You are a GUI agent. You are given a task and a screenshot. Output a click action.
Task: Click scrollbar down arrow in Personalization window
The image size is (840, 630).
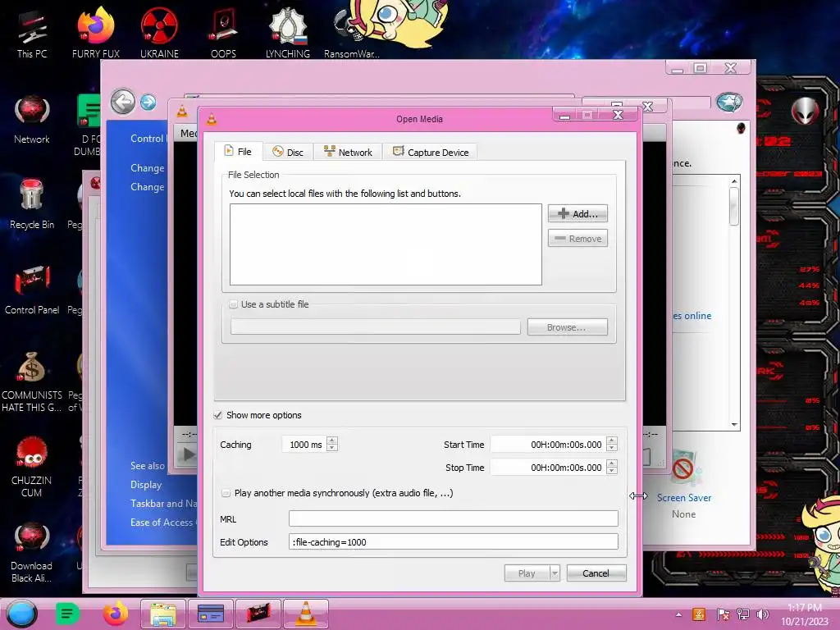(734, 424)
